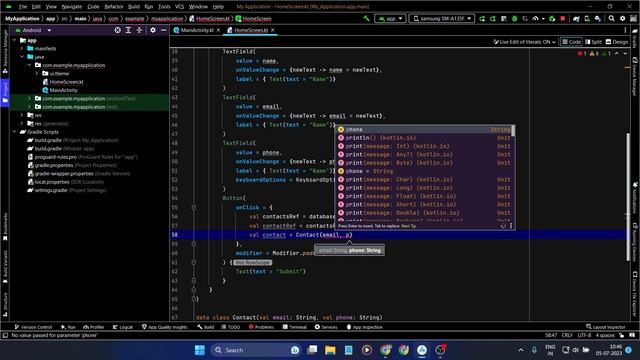Screen dimensions: 640x360
Task: Close the MainActivity.kt tab
Action: coord(218,30)
